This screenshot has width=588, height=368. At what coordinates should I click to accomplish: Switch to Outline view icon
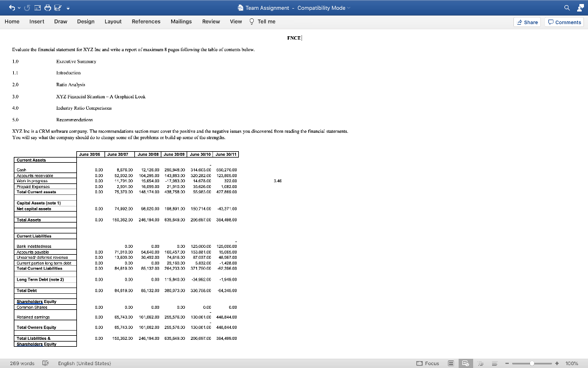[x=481, y=363]
